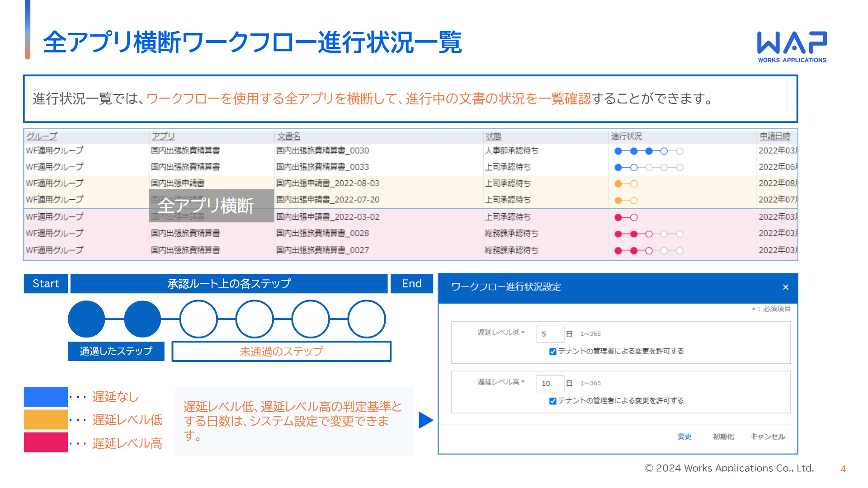This screenshot has width=868, height=488.
Task: Click the 変更 link in the dialog
Action: pyautogui.click(x=684, y=436)
